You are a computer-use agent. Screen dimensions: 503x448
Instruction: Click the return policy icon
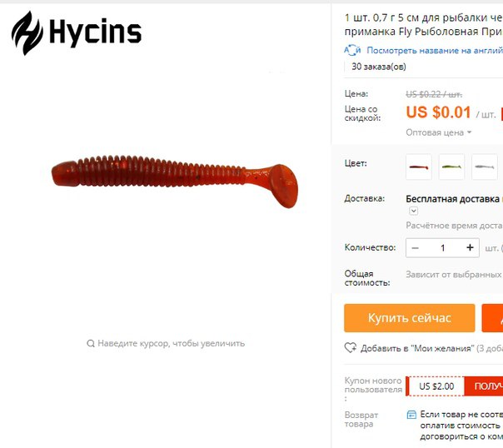click(x=411, y=415)
